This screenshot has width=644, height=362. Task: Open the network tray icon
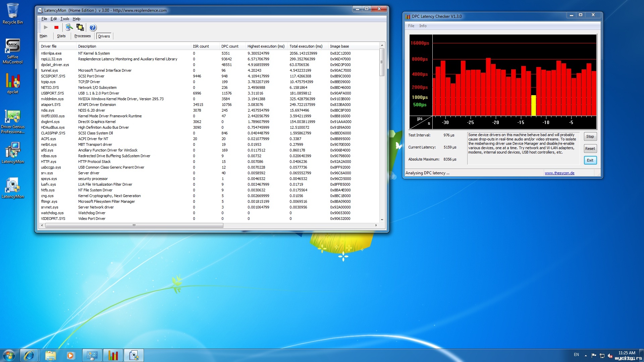(602, 355)
